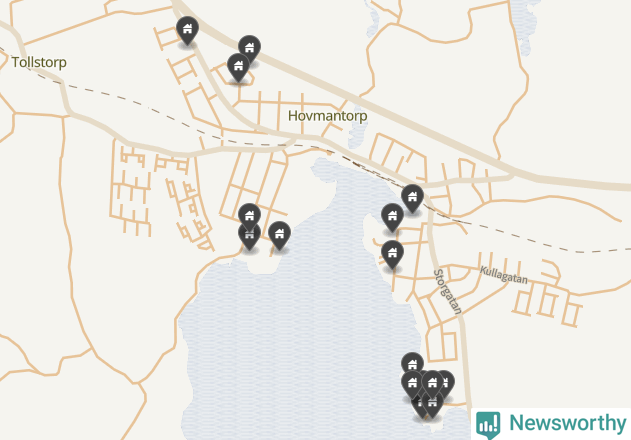Viewport: 631px width, 440px height.
Task: Select the house marker touching the wide highway
Action: pos(250,48)
